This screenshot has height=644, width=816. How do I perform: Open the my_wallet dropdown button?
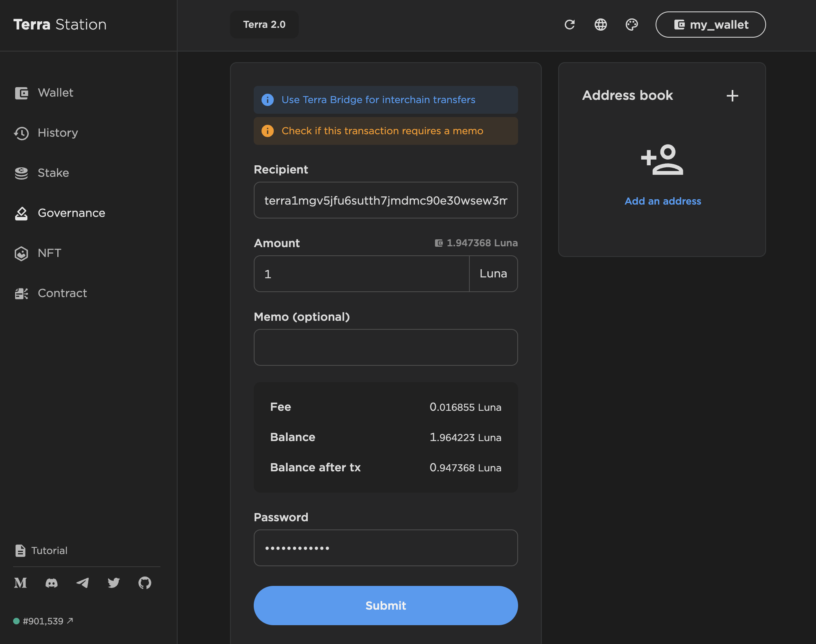tap(710, 25)
